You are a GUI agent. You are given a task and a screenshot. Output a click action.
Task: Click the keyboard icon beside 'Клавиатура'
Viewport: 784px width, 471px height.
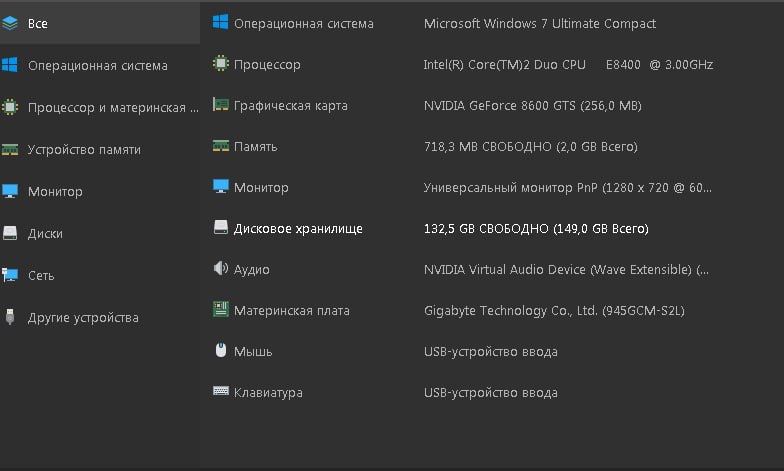220,391
